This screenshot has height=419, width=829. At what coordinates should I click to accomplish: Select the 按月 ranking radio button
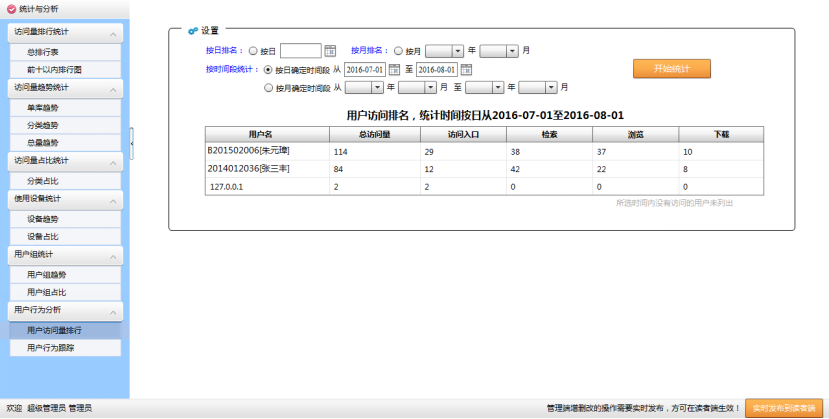point(399,50)
